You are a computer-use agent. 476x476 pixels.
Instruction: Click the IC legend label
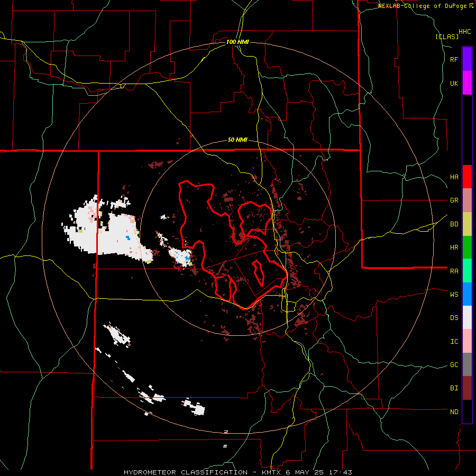coord(454,341)
